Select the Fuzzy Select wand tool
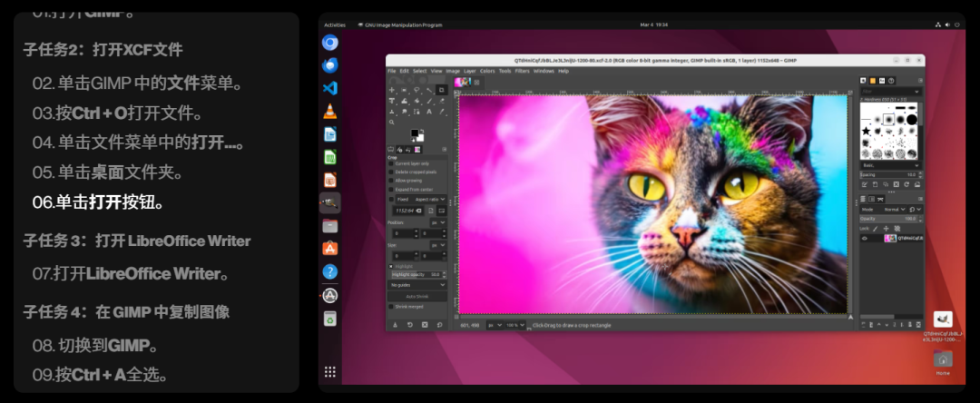Screen dimensions: 980x403 (x=429, y=90)
